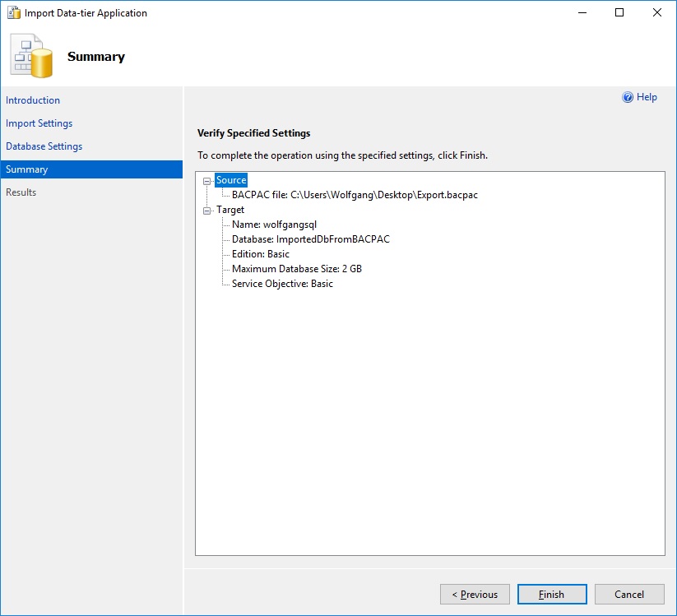Click the database wizard icon beside Summary
This screenshot has width=677, height=616.
(x=32, y=57)
